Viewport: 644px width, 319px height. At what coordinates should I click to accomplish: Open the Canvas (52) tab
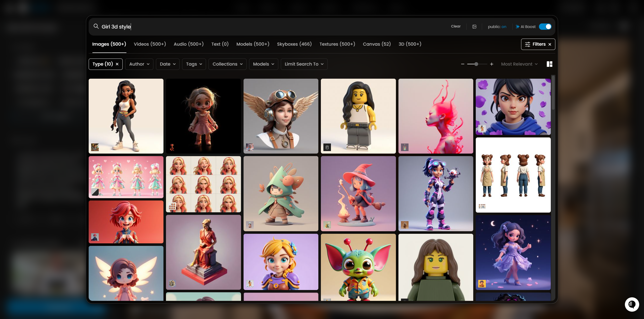pyautogui.click(x=377, y=44)
